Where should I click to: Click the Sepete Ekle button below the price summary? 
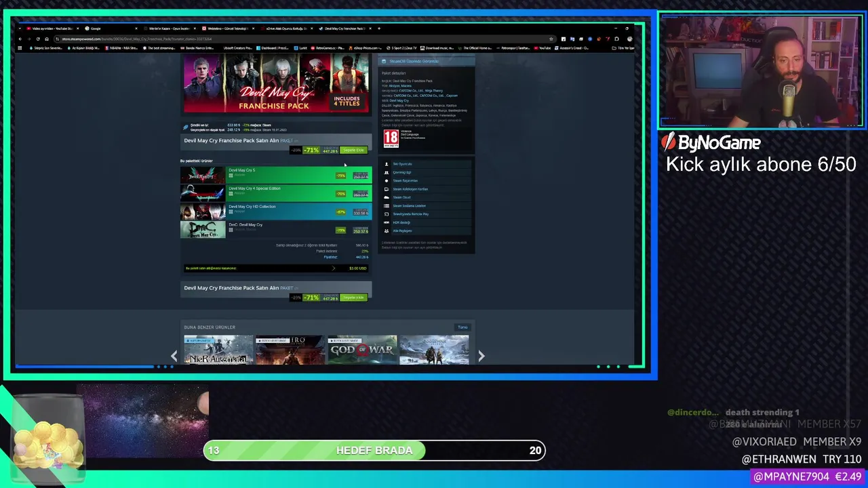(353, 298)
